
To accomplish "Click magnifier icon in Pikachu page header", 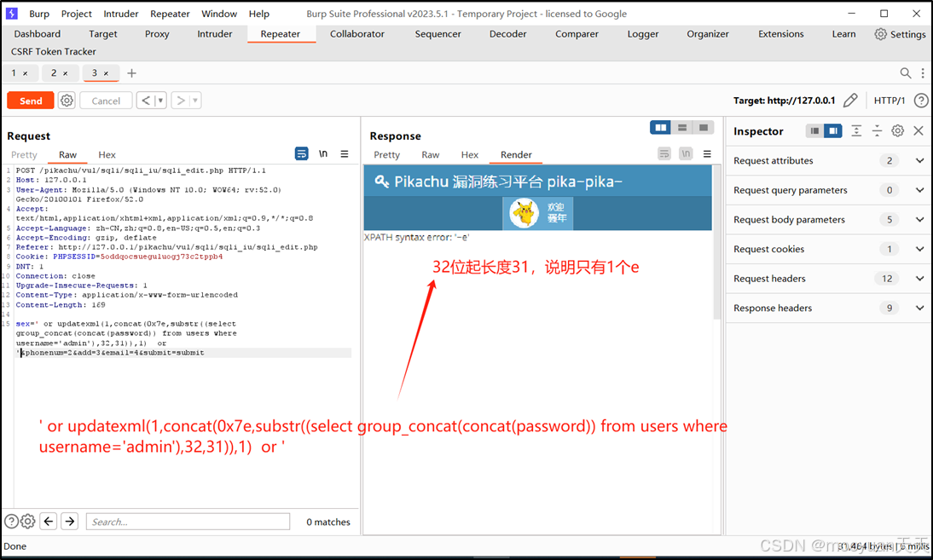I will [381, 182].
